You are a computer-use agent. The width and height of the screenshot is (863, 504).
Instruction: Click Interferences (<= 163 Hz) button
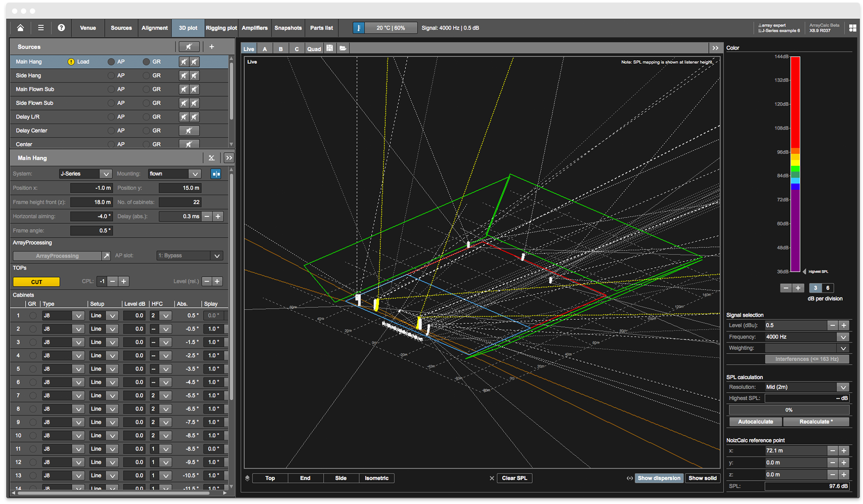pyautogui.click(x=807, y=359)
